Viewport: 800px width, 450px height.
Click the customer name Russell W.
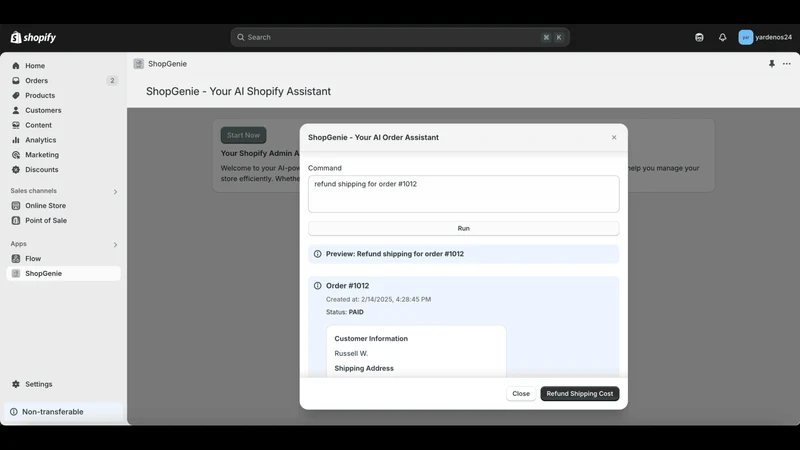[351, 354]
